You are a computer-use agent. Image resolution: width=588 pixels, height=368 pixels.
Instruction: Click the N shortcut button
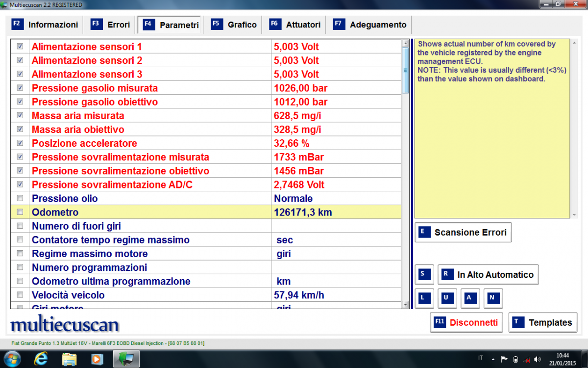point(493,298)
